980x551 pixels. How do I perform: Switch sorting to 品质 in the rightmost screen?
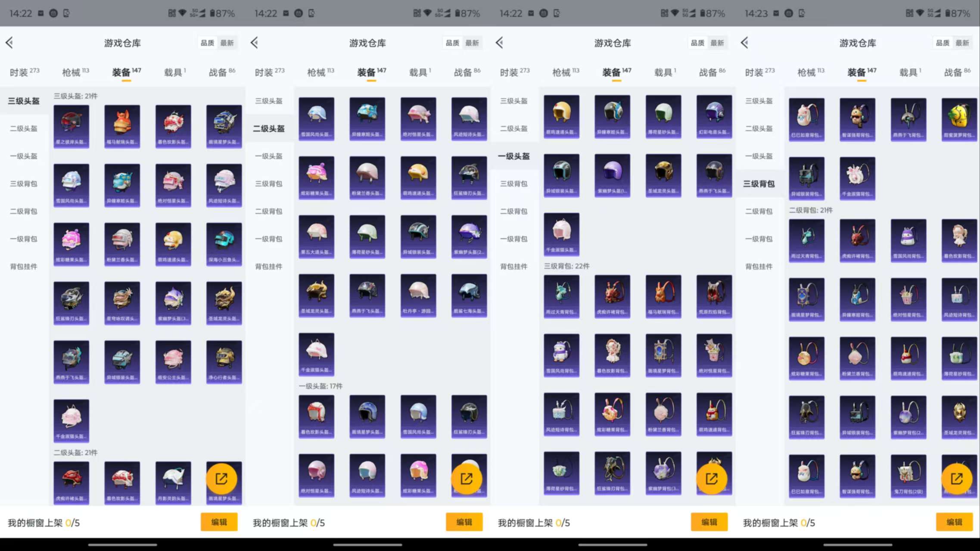pos(943,43)
